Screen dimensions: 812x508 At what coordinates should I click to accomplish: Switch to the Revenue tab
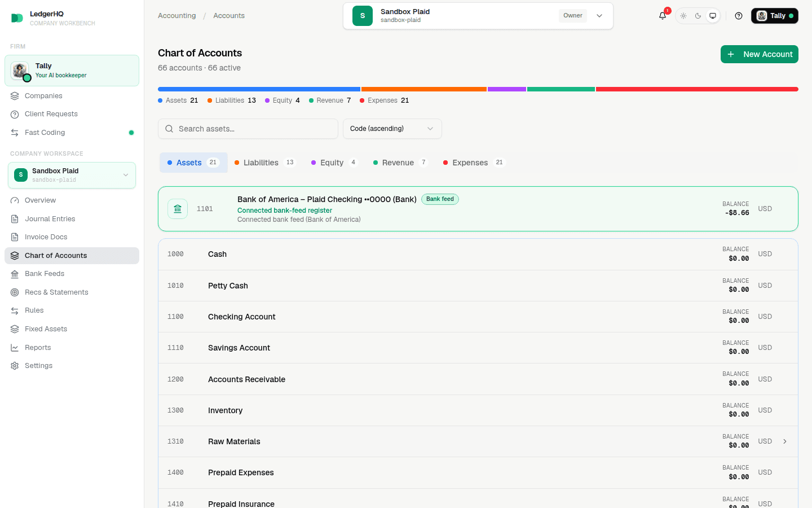pos(401,163)
